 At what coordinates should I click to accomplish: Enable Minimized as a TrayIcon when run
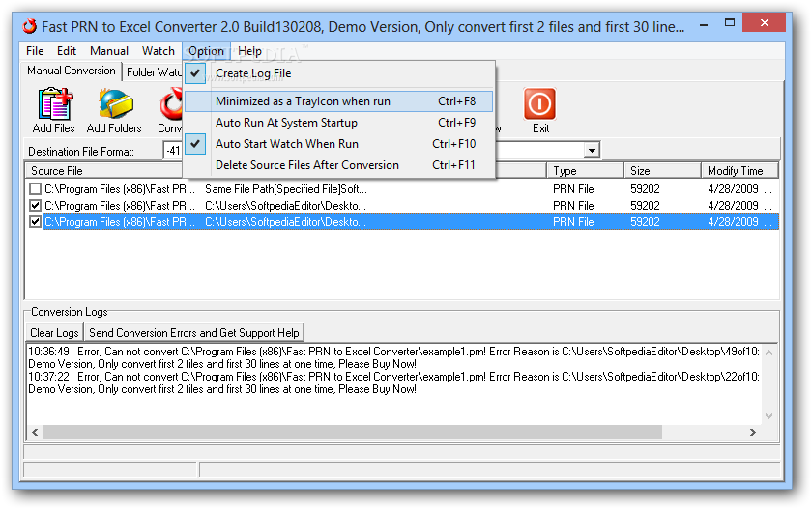(339, 101)
